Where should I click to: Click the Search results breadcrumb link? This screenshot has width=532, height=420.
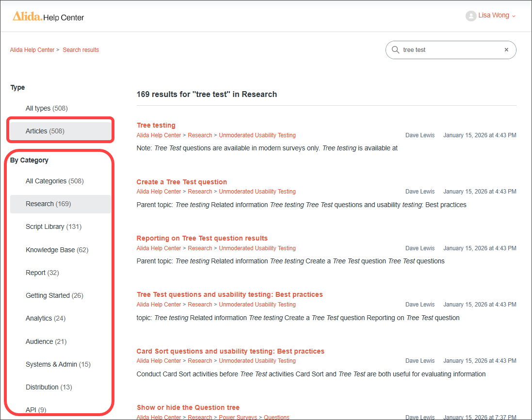tap(81, 50)
